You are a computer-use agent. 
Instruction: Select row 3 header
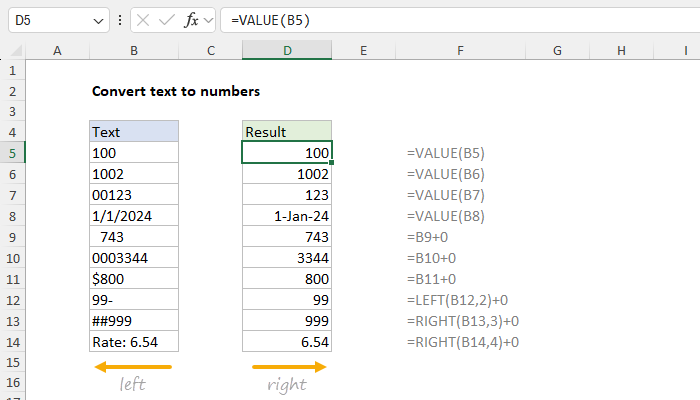click(12, 112)
